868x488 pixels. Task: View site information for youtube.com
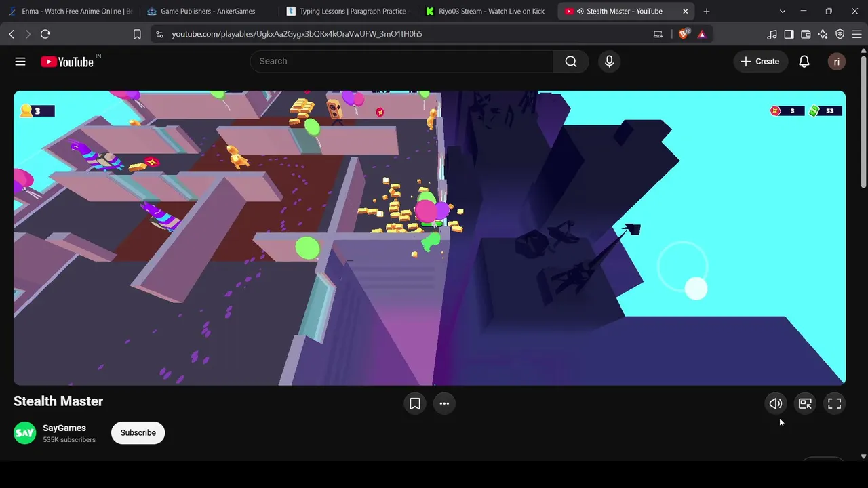159,34
